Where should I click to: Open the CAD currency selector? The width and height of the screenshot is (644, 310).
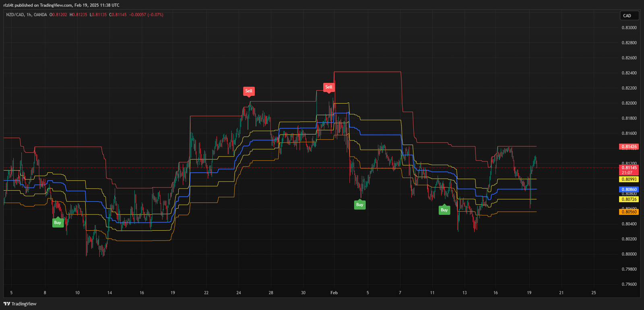[x=629, y=16]
